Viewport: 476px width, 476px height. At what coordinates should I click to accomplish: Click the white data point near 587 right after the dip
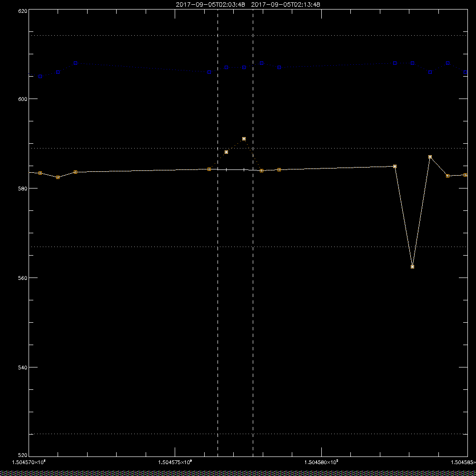pos(430,157)
